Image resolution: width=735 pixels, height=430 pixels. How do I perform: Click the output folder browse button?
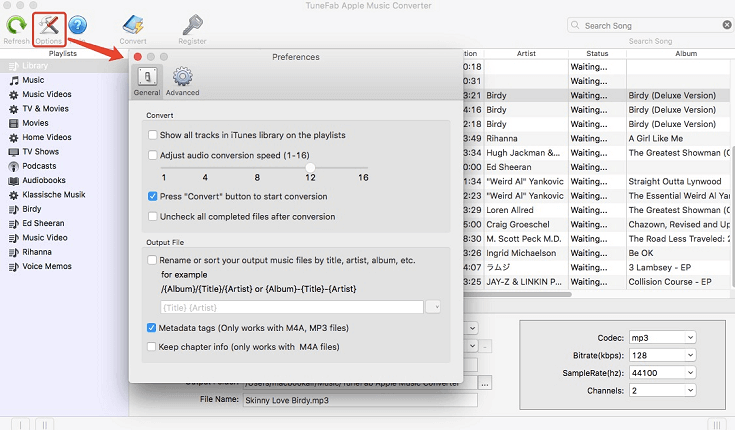click(485, 383)
